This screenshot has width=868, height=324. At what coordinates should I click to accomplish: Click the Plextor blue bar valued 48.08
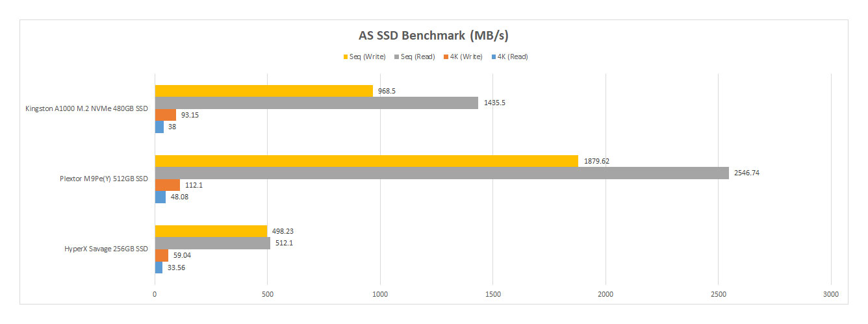[160, 197]
